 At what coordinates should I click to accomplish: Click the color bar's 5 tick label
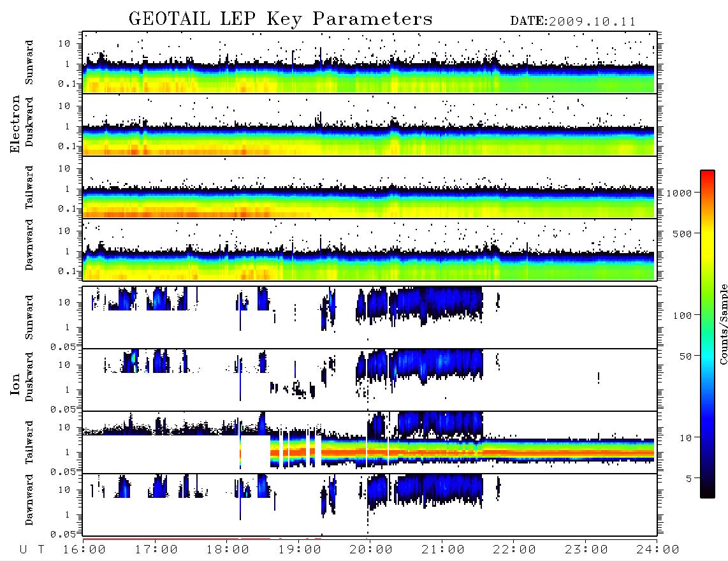pos(688,478)
